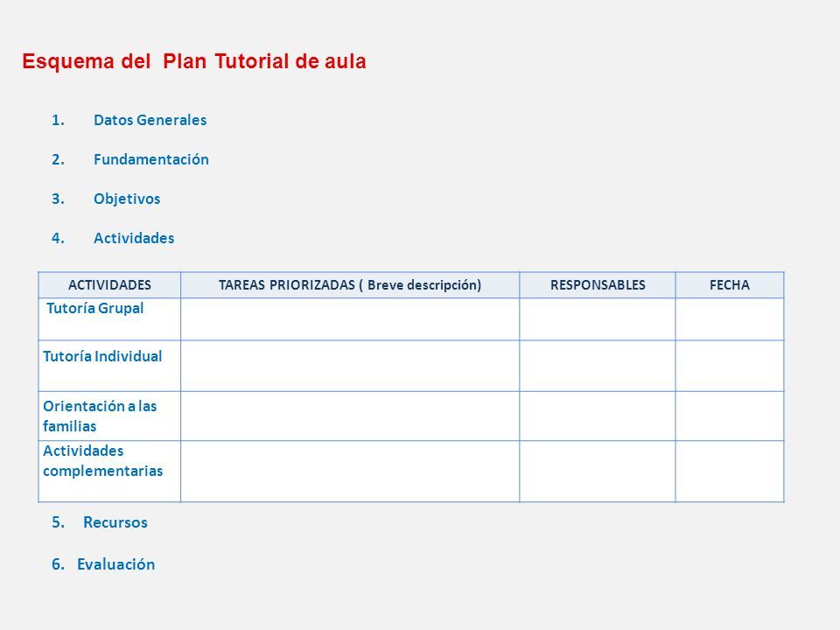This screenshot has width=840, height=630.
Task: Click the TAREAS PRIORIZADAS column header
Action: pos(350,285)
